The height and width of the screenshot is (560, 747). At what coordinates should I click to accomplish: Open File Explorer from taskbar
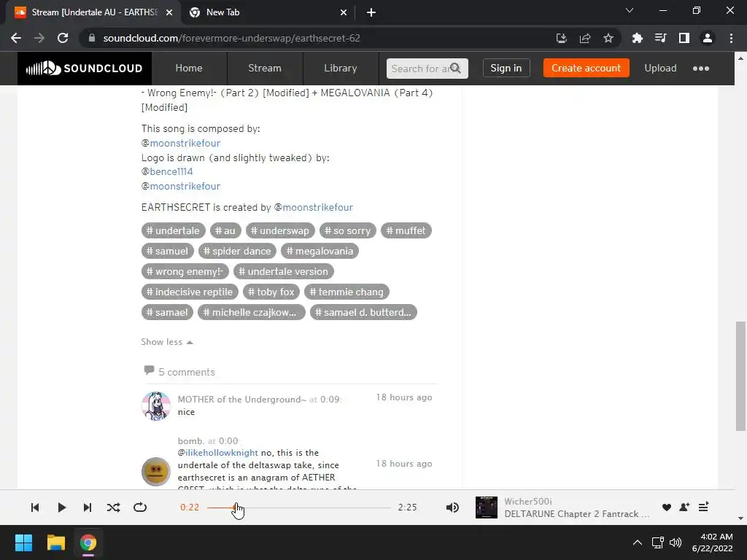tap(55, 542)
